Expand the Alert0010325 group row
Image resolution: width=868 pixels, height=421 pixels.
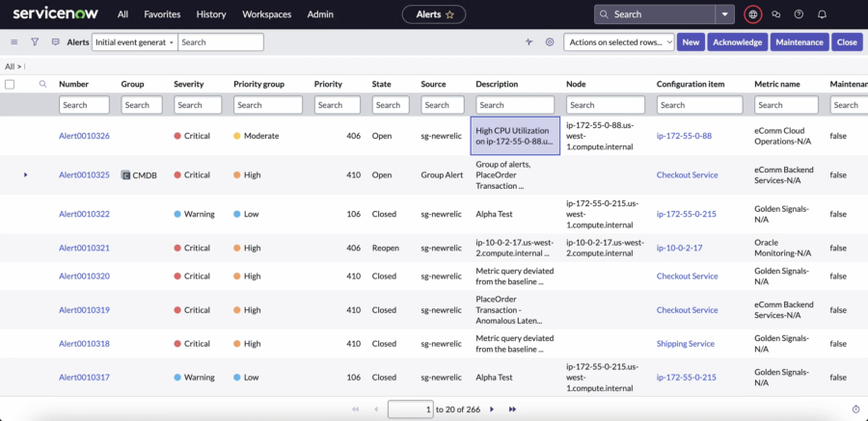click(25, 174)
